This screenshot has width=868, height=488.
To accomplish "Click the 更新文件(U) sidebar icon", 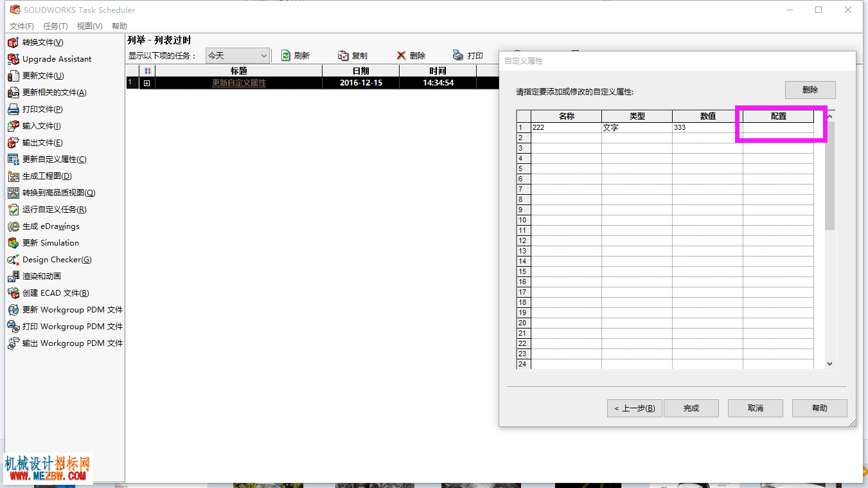I will click(x=13, y=76).
